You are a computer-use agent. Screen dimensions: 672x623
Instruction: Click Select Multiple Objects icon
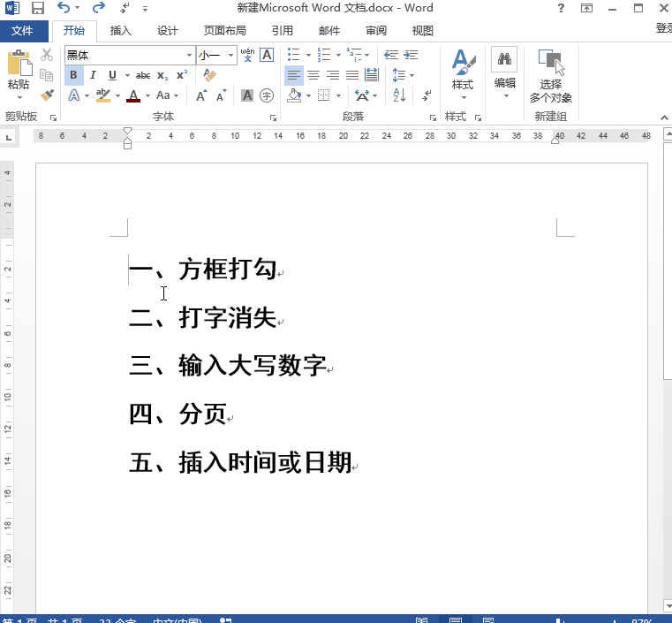click(x=551, y=62)
